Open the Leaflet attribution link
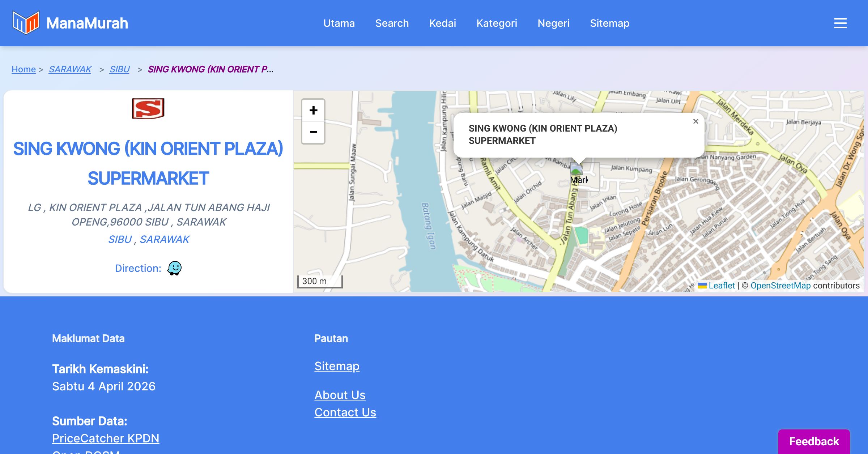Image resolution: width=868 pixels, height=454 pixels. [721, 286]
